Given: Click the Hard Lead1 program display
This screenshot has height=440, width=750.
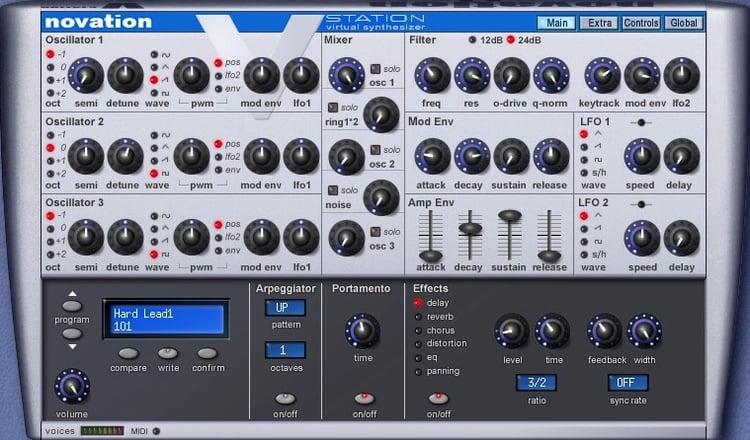Looking at the screenshot, I should (166, 319).
